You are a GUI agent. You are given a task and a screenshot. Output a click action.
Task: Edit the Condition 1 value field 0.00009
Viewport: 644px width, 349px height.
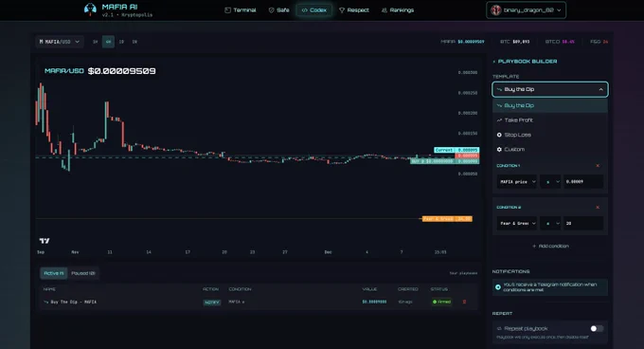tap(583, 181)
